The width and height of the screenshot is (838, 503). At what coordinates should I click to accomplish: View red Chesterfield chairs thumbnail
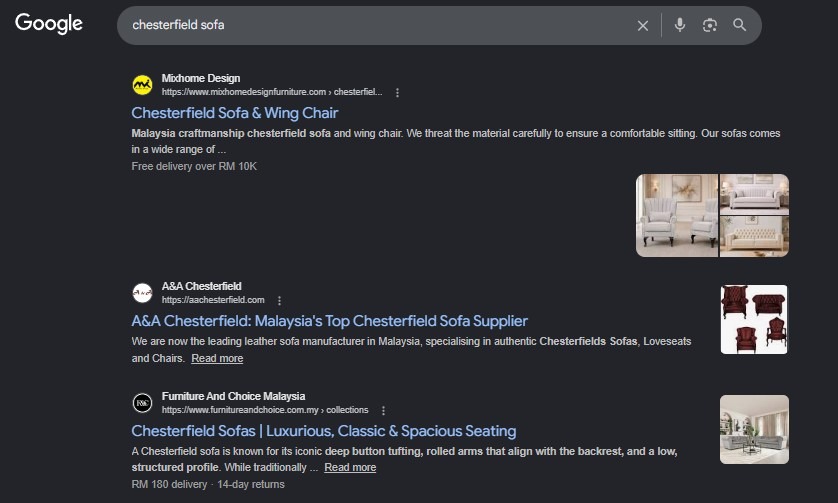(x=754, y=319)
